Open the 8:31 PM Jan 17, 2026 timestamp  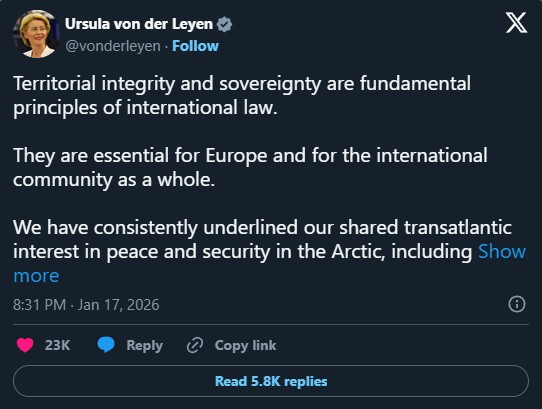point(86,305)
